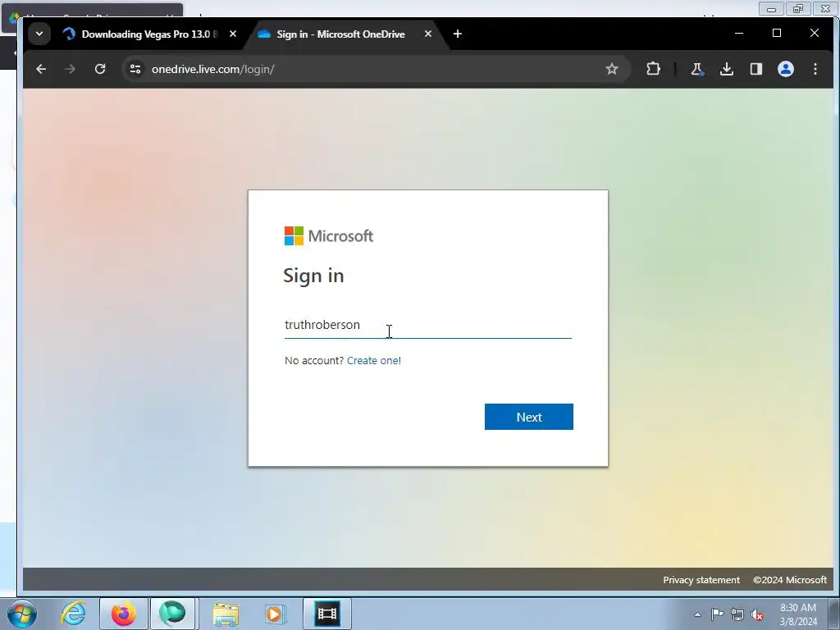Reload the OneDrive login page
The width and height of the screenshot is (840, 630).
click(100, 69)
